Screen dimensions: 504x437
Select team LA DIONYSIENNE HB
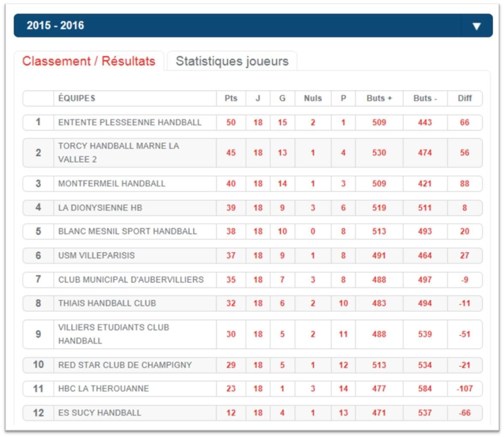(x=100, y=208)
